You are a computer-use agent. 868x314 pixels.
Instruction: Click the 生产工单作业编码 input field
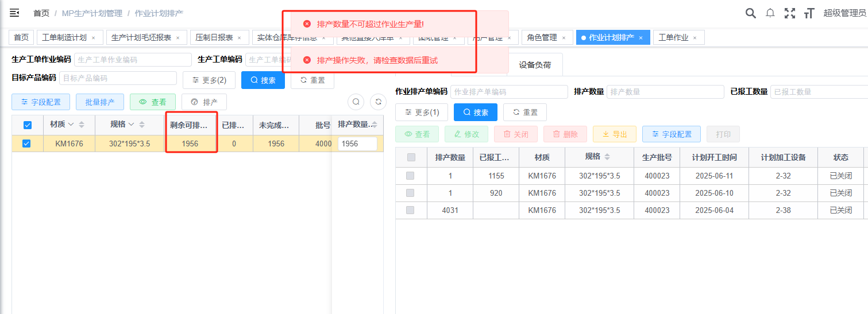tap(133, 60)
